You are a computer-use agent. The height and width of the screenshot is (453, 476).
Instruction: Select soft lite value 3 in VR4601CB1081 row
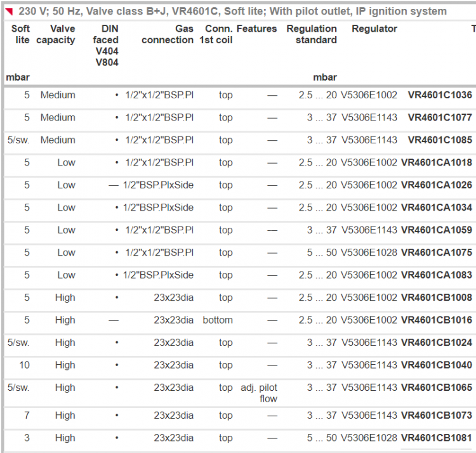27,438
